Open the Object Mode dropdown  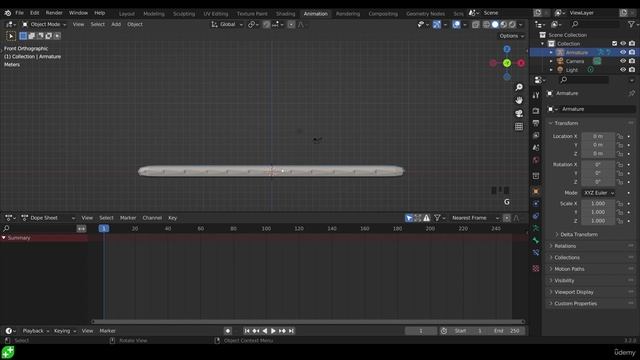click(x=44, y=24)
